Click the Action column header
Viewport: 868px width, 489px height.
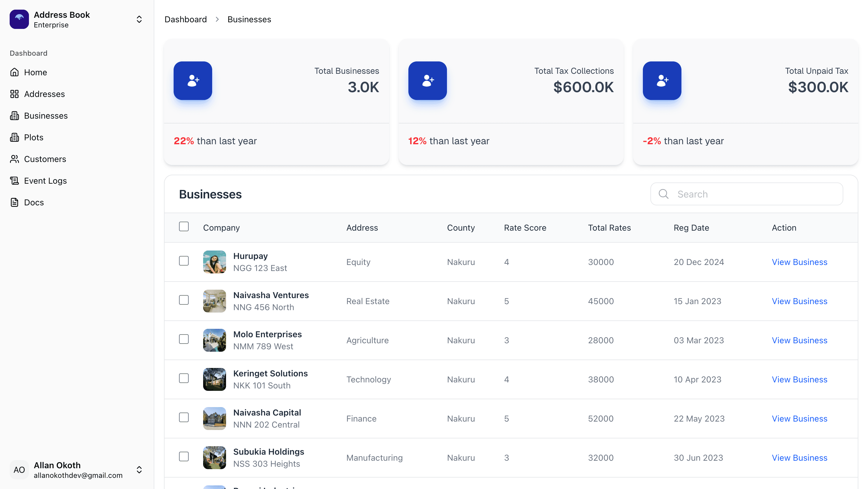point(784,228)
